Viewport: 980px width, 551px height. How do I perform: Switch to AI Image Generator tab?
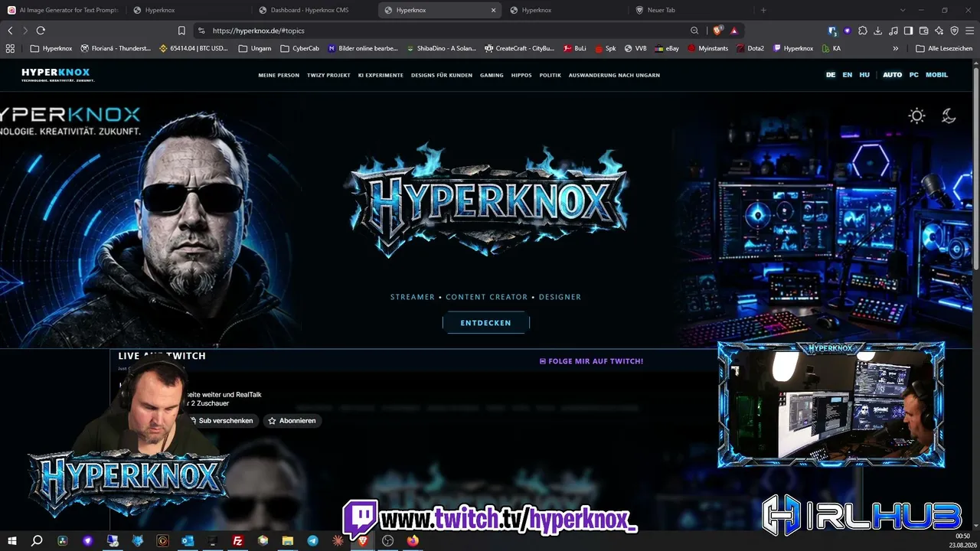[x=63, y=10]
